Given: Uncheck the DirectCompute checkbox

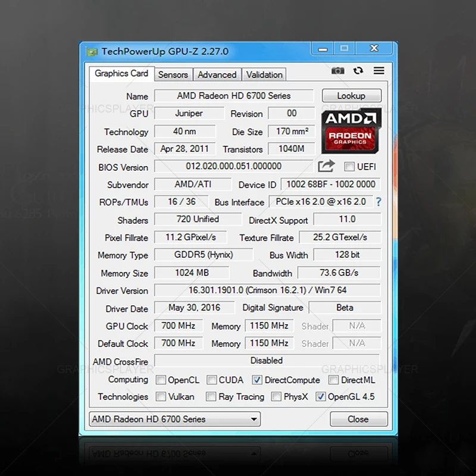Looking at the screenshot, I should coord(257,380).
